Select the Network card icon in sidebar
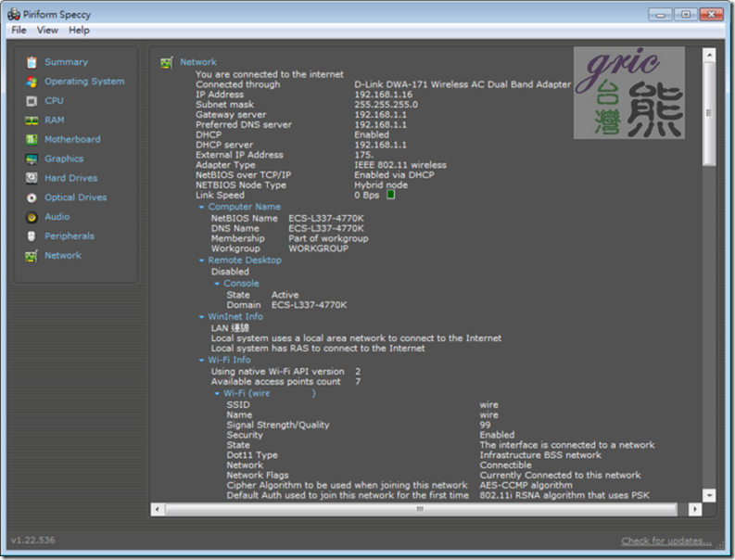Image resolution: width=735 pixels, height=560 pixels. 32,256
